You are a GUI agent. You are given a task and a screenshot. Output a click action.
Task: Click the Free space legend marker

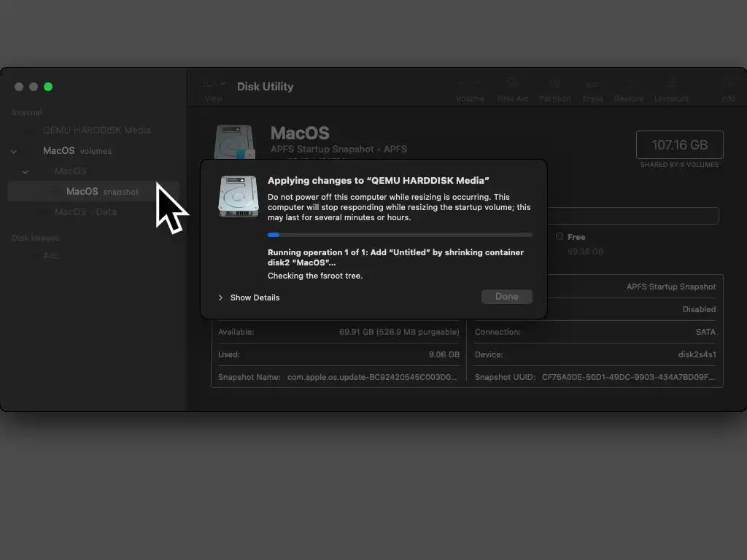[560, 236]
